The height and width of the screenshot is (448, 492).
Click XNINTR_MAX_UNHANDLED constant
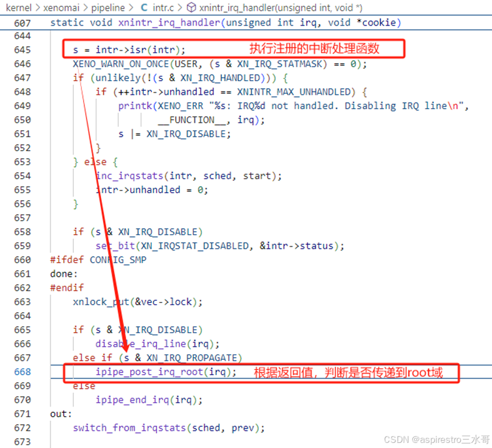[293, 92]
